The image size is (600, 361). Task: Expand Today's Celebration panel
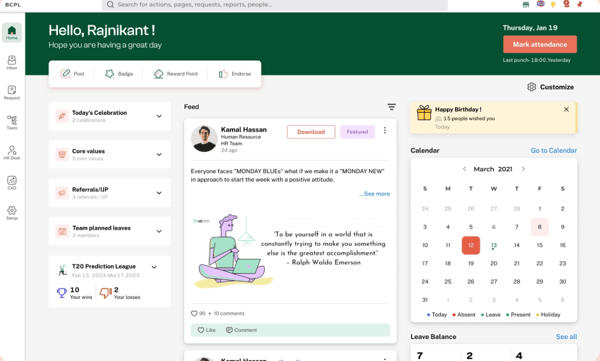[x=159, y=116]
